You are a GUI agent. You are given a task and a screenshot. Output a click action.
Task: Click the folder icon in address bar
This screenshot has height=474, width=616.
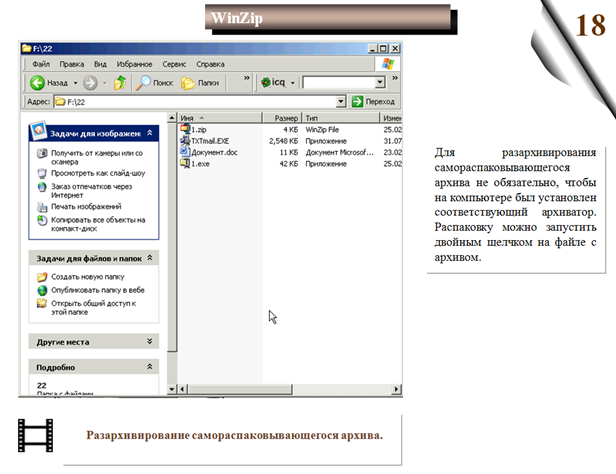(60, 102)
